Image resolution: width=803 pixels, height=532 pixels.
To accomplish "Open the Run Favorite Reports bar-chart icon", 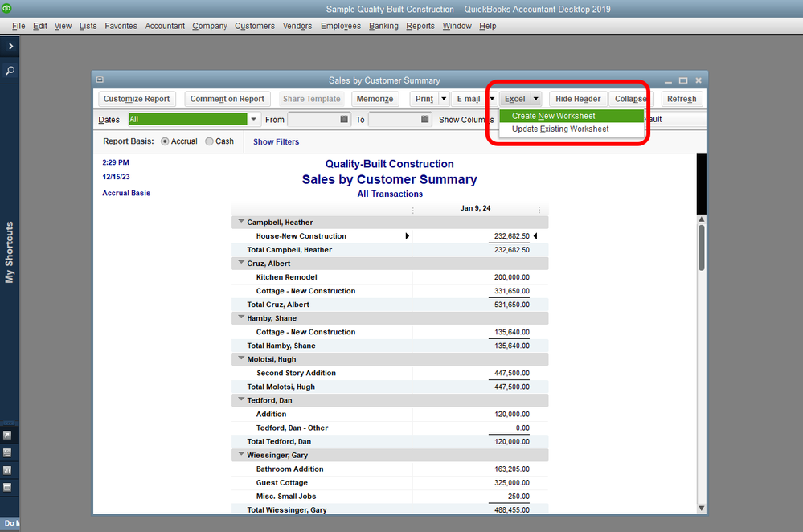I will (x=7, y=470).
